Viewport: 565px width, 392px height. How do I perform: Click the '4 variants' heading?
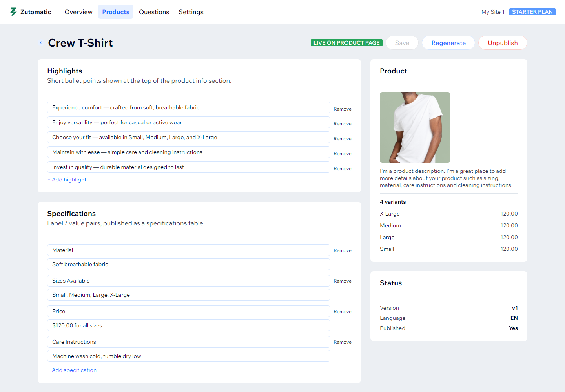point(393,202)
